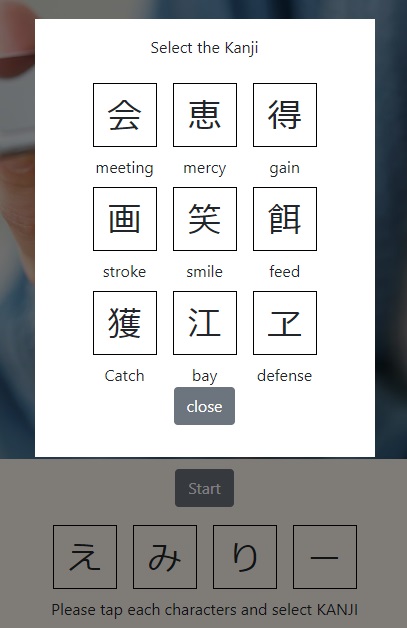Select the kanji 会 for meeting
Screen dimensions: 407x628
[x=125, y=115]
